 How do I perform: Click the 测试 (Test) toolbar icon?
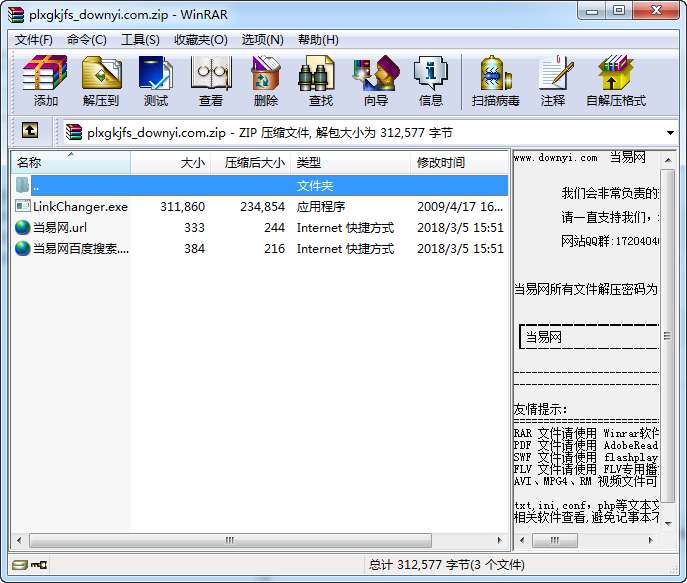point(156,81)
